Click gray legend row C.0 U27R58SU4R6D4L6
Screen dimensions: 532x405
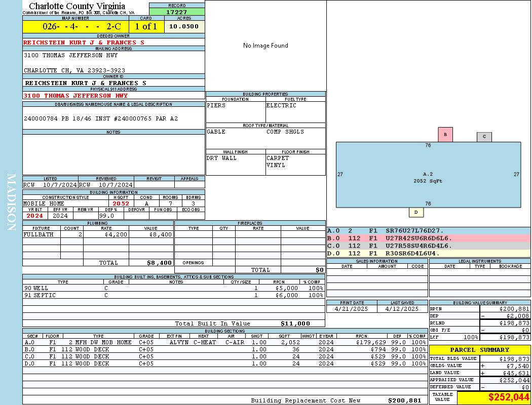[x=429, y=246]
